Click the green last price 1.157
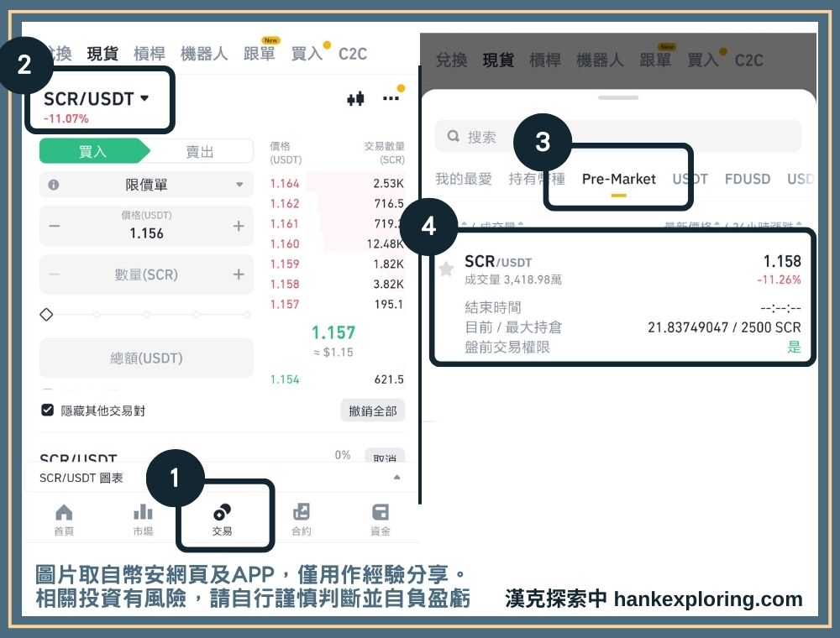Viewport: 840px width, 638px height. coord(333,332)
